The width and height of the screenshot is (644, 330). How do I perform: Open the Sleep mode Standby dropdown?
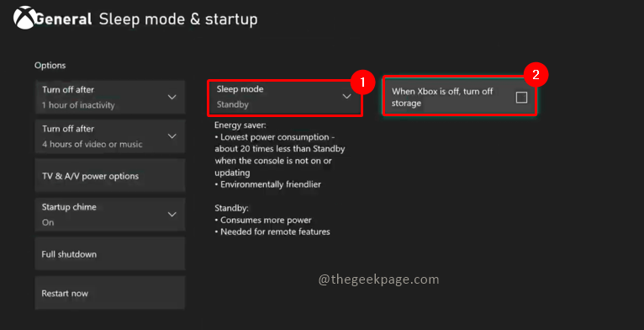click(x=285, y=98)
